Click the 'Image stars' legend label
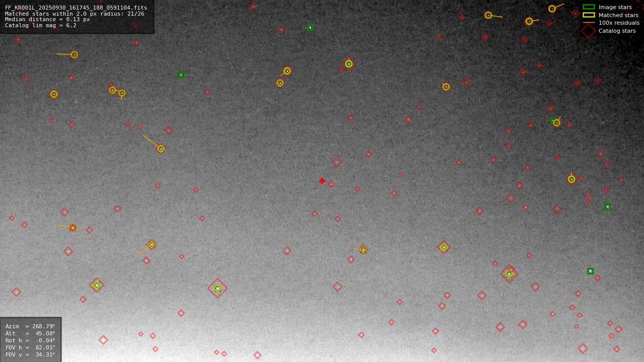 (x=615, y=7)
